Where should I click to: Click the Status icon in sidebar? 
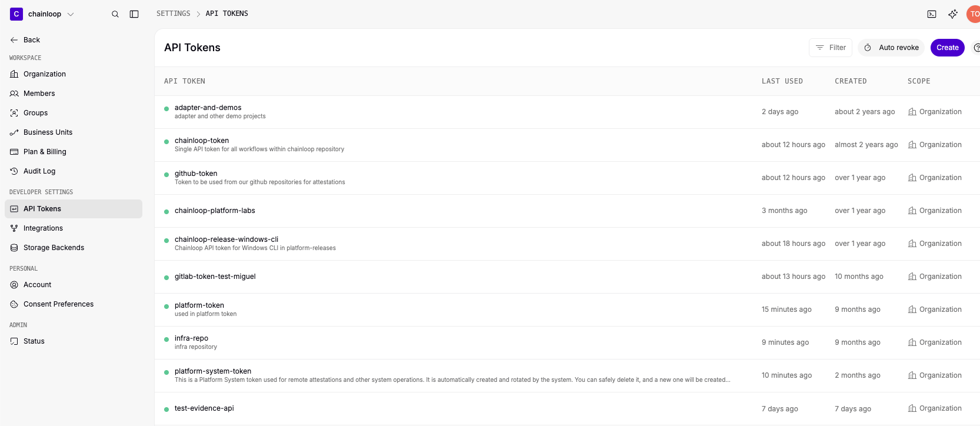click(14, 341)
